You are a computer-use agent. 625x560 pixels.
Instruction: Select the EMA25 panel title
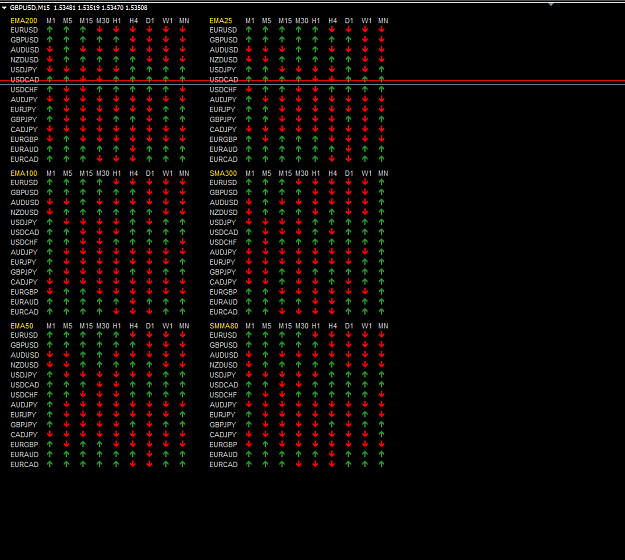click(x=221, y=21)
